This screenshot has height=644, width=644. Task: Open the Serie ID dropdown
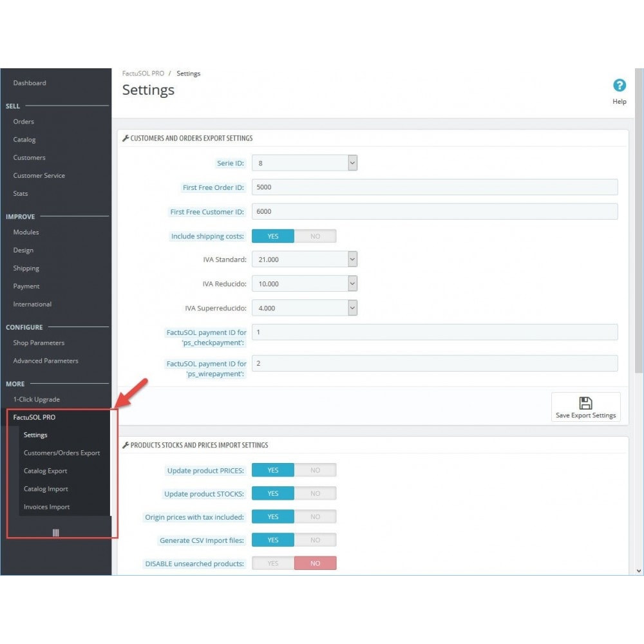click(x=305, y=163)
